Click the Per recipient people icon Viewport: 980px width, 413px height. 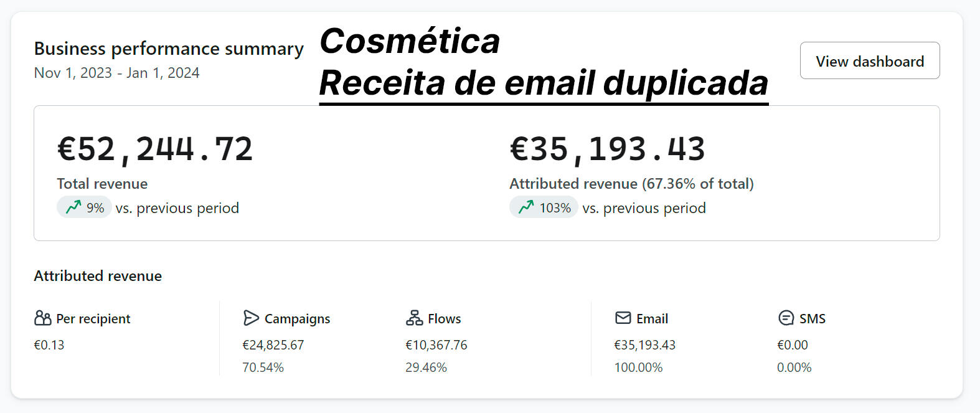pyautogui.click(x=42, y=318)
